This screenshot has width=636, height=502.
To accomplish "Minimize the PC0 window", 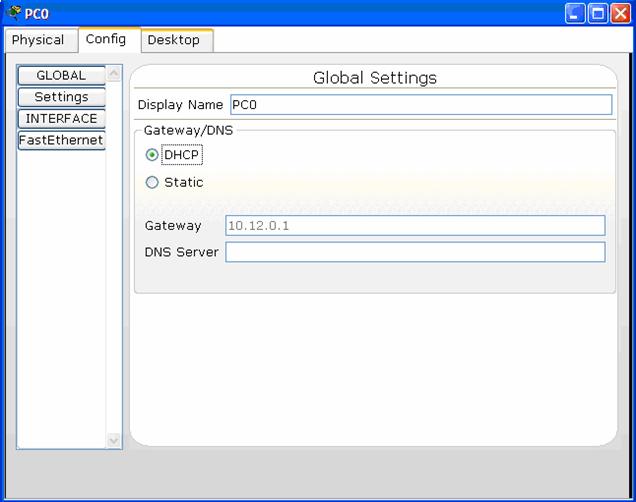I will (575, 13).
